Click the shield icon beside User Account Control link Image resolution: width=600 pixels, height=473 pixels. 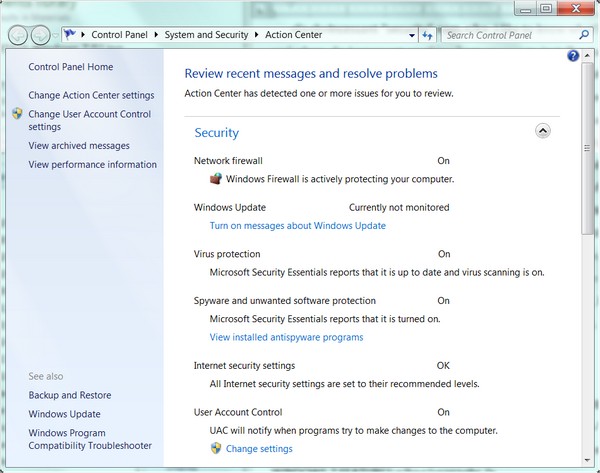point(17,113)
